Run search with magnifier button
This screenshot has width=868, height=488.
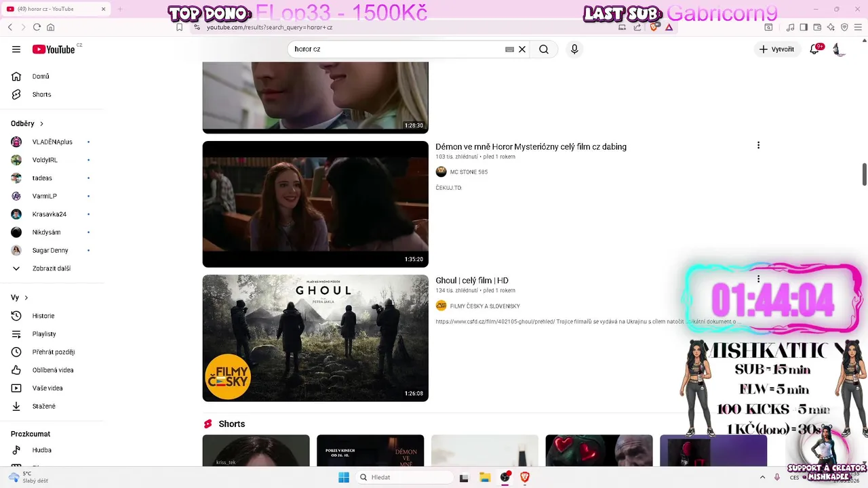click(544, 49)
